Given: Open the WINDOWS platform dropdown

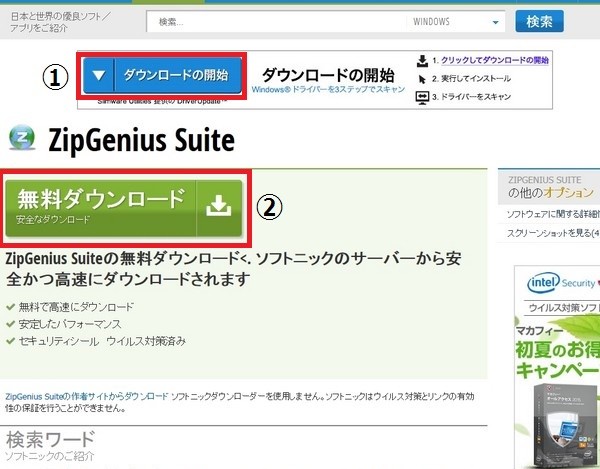Looking at the screenshot, I should (x=456, y=21).
